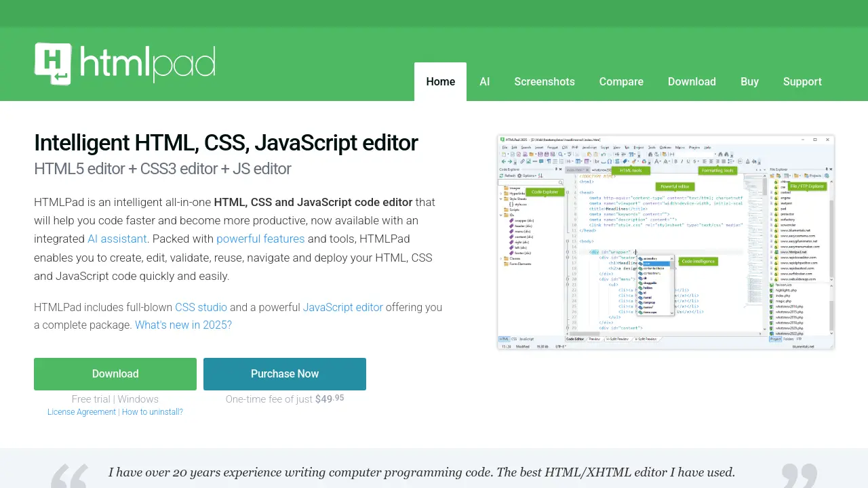This screenshot has width=868, height=488.
Task: Open the Support navigation item
Action: tap(802, 81)
